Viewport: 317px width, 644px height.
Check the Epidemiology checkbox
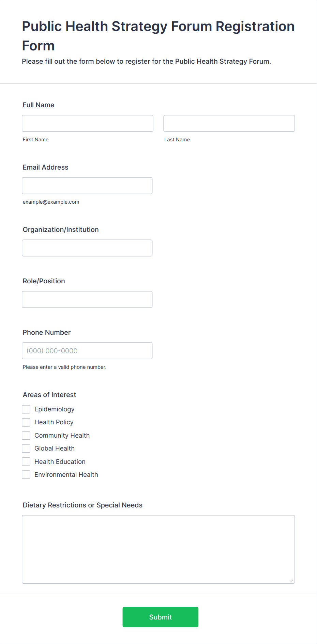(26, 409)
